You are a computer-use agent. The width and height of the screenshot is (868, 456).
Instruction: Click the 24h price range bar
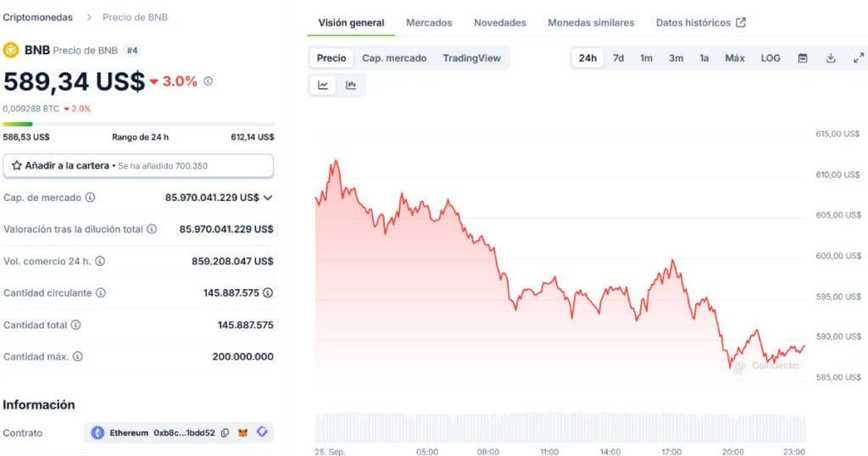pyautogui.click(x=138, y=125)
